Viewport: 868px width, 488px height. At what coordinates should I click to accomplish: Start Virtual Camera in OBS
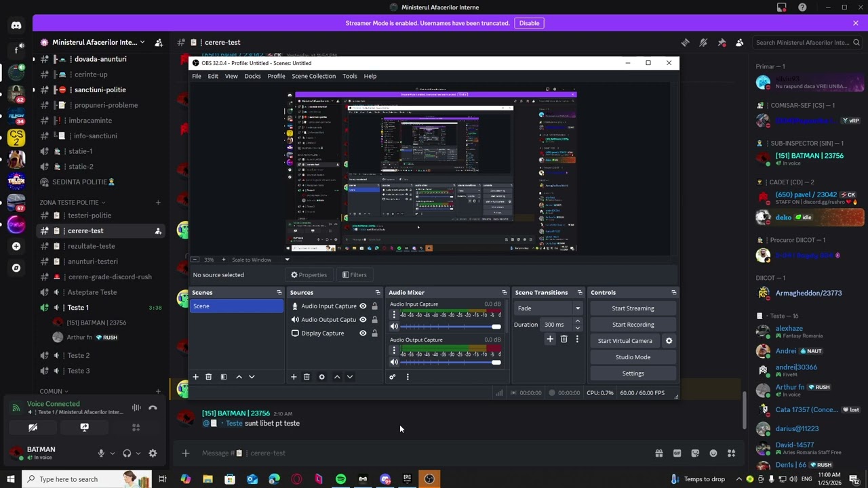tap(625, 341)
